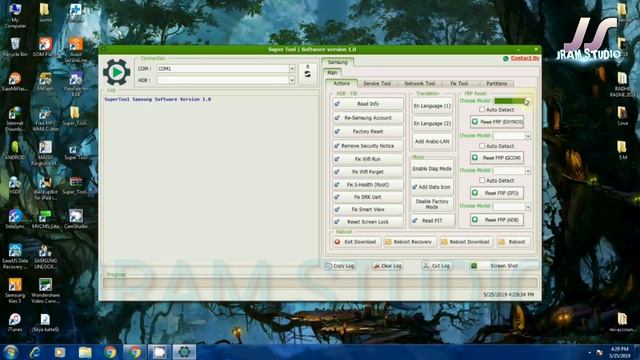Switch to the Partitions tab
The height and width of the screenshot is (360, 640).
click(x=496, y=83)
